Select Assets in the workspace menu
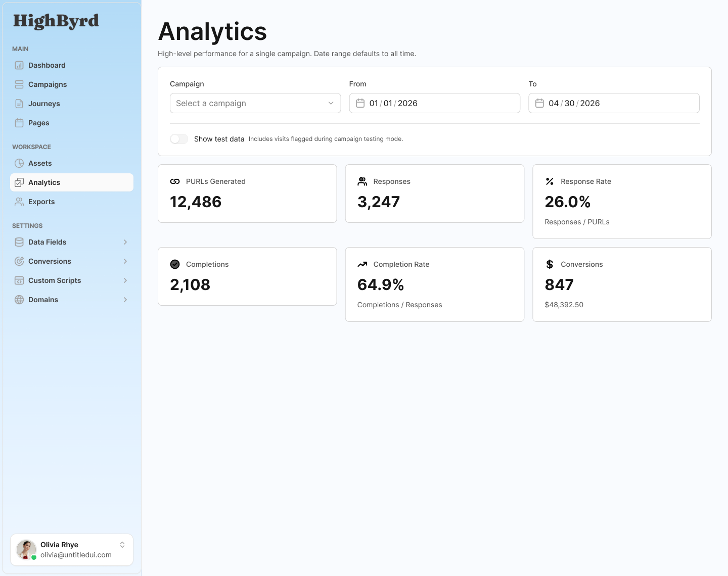728x576 pixels. 72,163
